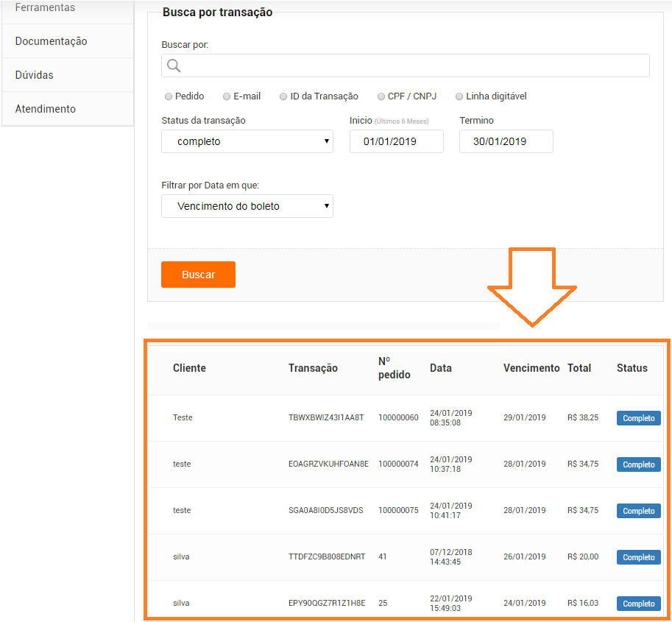The image size is (672, 622).
Task: Click the Status column header
Action: click(632, 368)
